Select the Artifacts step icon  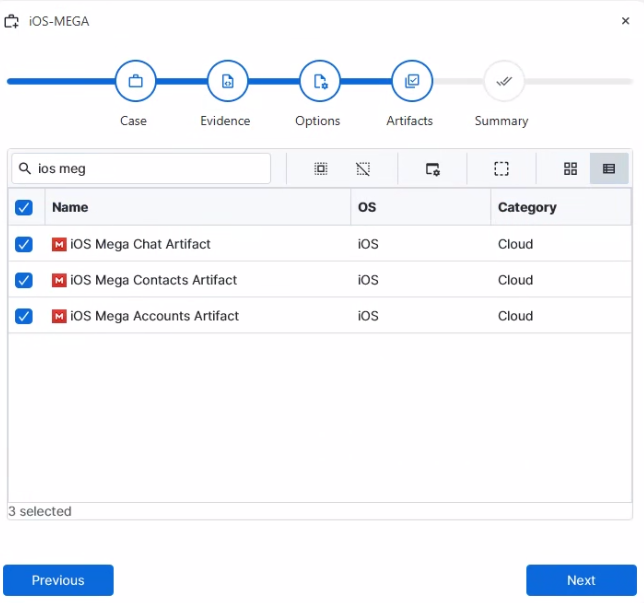pyautogui.click(x=412, y=81)
